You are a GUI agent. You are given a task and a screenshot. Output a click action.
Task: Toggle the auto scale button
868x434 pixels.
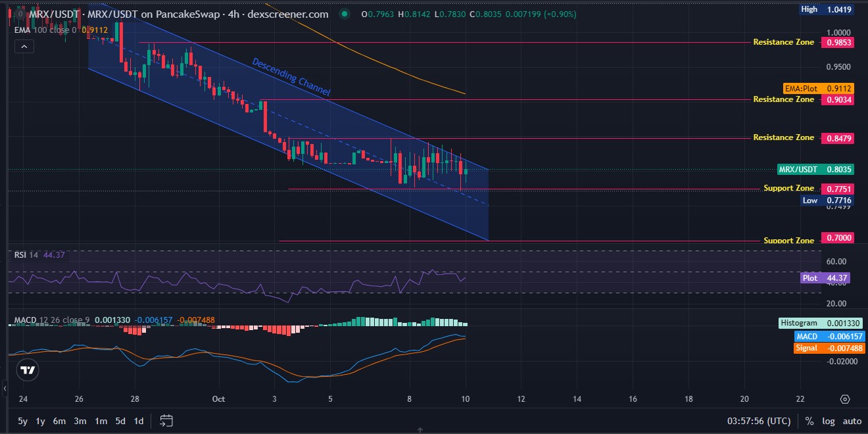[x=852, y=421]
